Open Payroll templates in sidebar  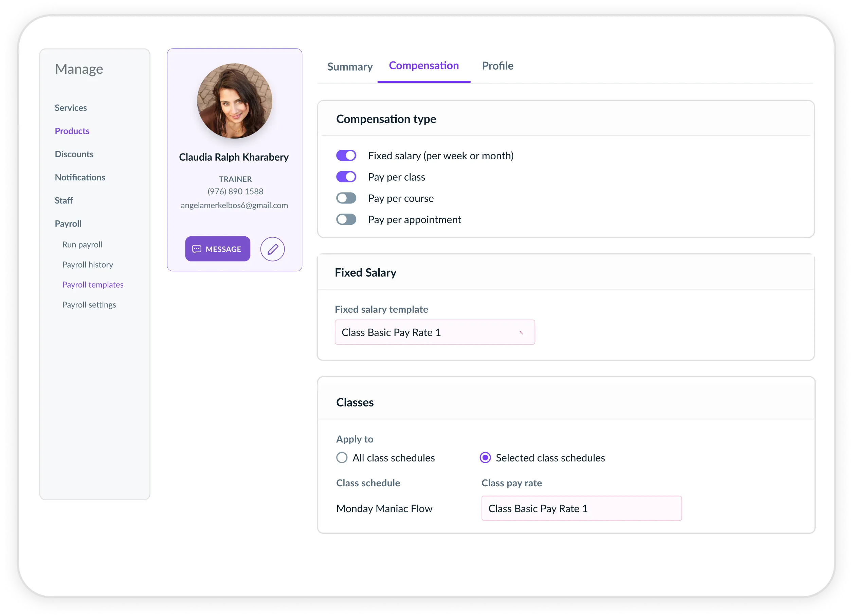tap(93, 285)
